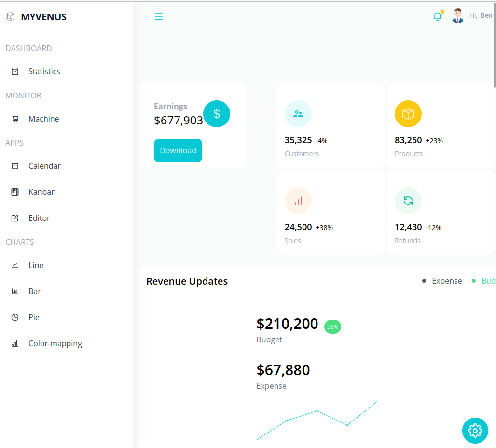496x448 pixels.
Task: Click the MYVENUS brand title
Action: coord(43,17)
